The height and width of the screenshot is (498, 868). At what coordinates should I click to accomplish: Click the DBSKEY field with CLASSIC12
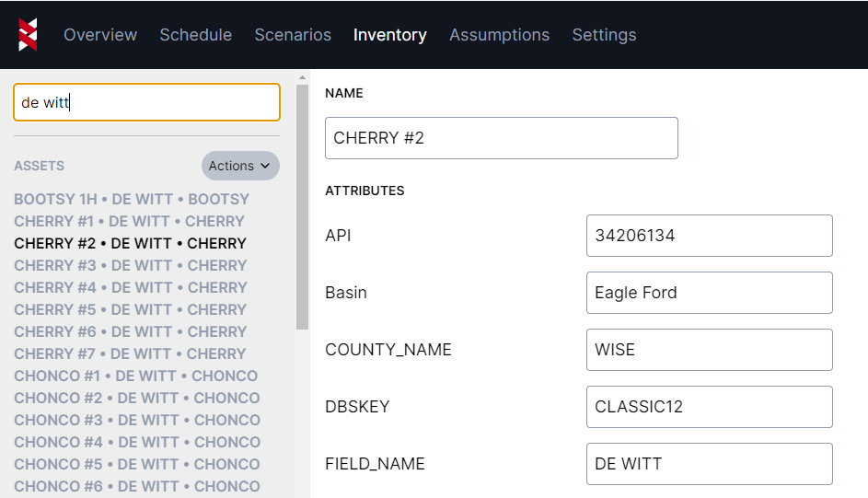709,407
